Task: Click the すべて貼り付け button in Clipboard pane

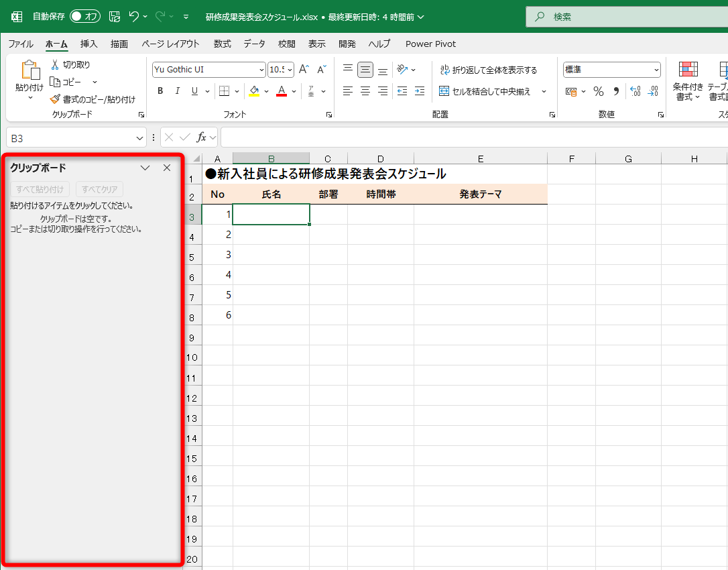Action: 40,188
